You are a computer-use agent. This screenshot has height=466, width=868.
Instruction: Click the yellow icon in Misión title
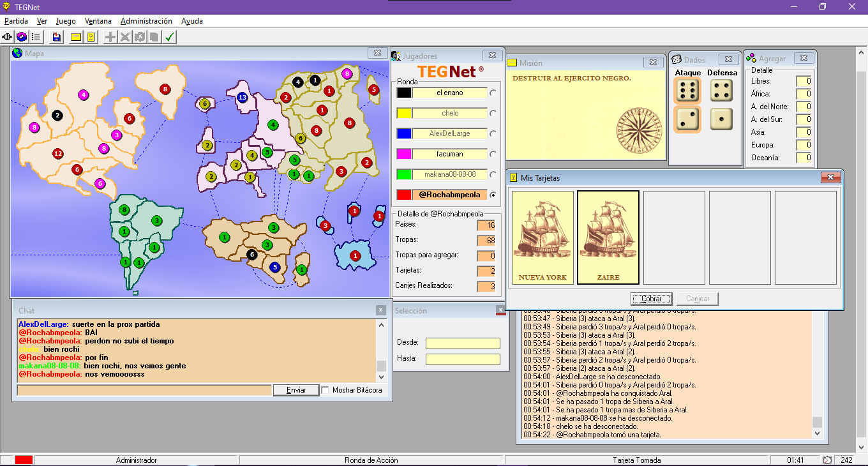coord(512,63)
